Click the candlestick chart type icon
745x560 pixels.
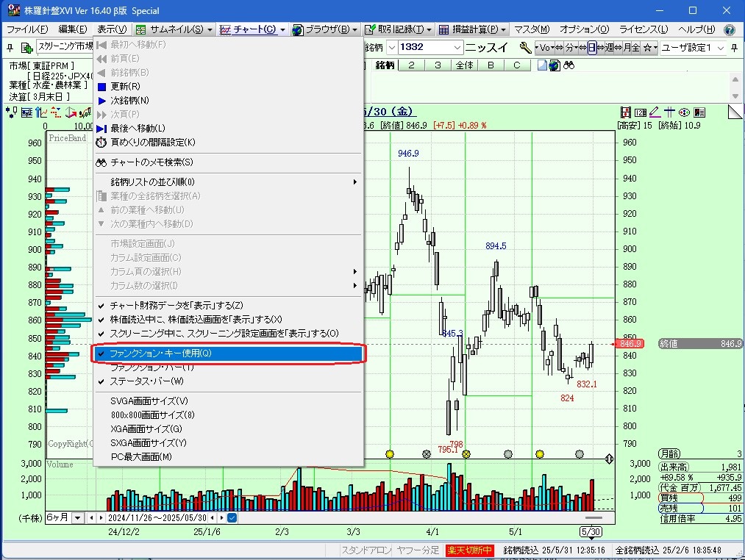pyautogui.click(x=12, y=112)
